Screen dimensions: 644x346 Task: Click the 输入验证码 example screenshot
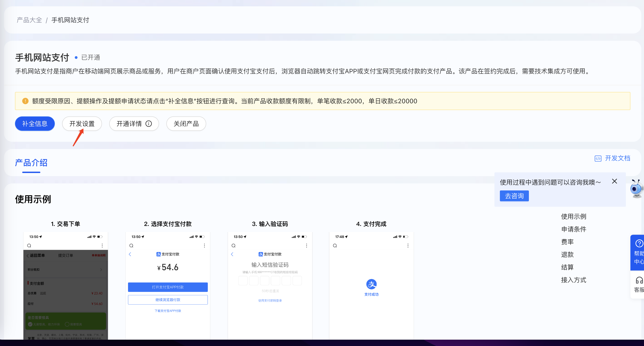[270, 286]
